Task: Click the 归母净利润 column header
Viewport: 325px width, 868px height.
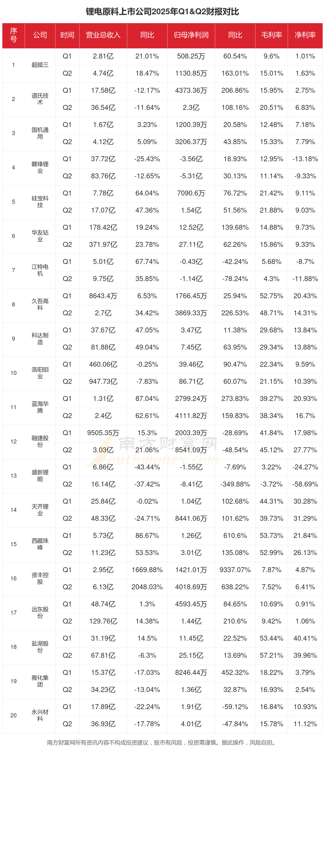Action: [191, 35]
